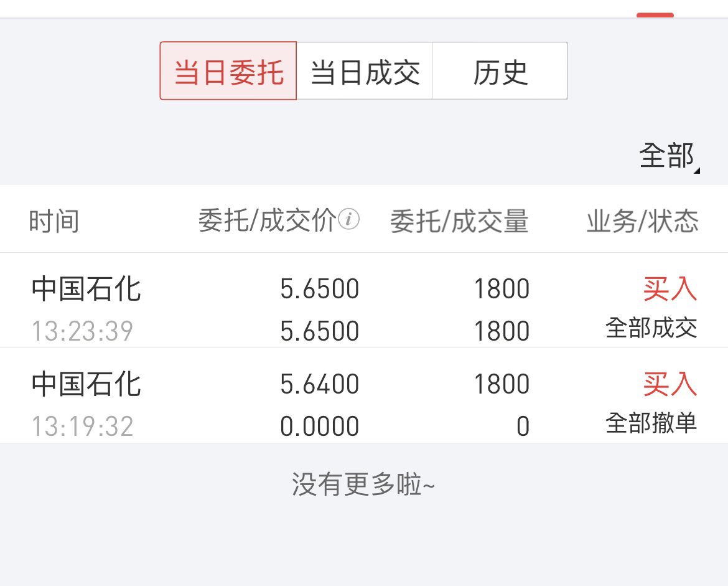The height and width of the screenshot is (586, 728).
Task: Switch to the 当日委托 tab
Action: 228,70
